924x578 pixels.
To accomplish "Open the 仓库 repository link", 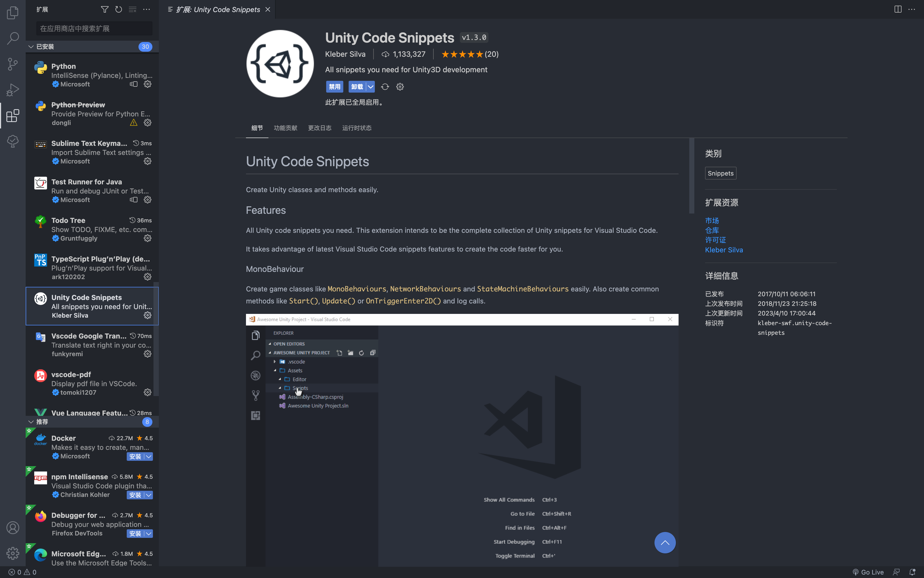I will pos(712,230).
